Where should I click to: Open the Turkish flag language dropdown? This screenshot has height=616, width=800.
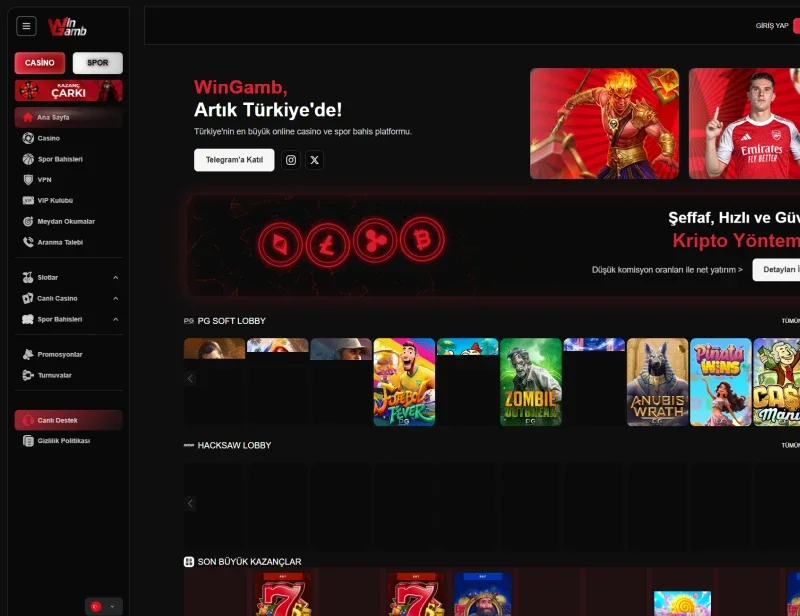click(104, 606)
